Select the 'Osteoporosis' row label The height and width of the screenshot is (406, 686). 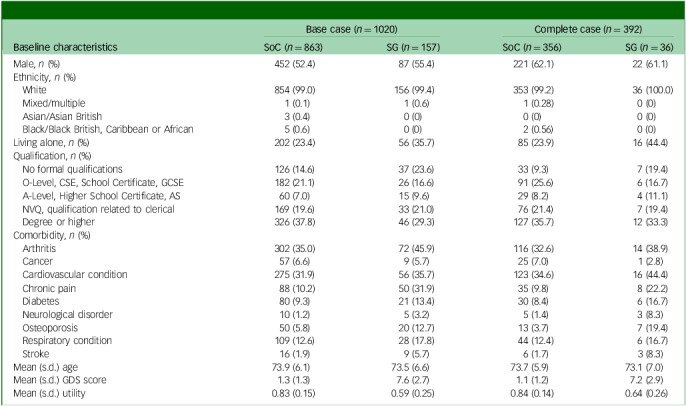point(50,328)
